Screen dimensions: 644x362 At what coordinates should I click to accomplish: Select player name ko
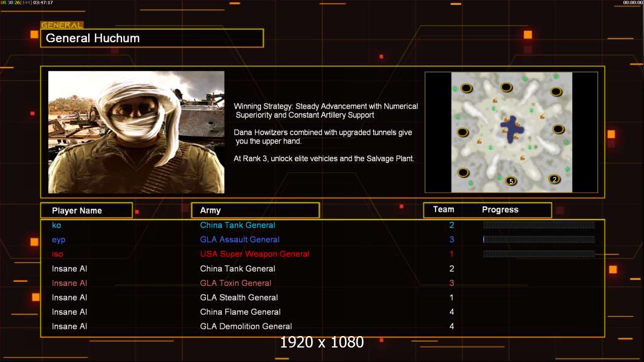(x=57, y=225)
